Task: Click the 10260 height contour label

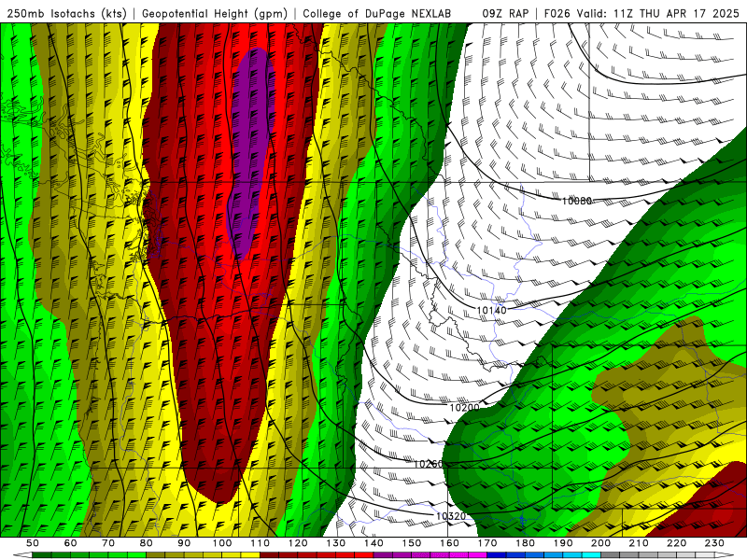Action: click(x=429, y=464)
